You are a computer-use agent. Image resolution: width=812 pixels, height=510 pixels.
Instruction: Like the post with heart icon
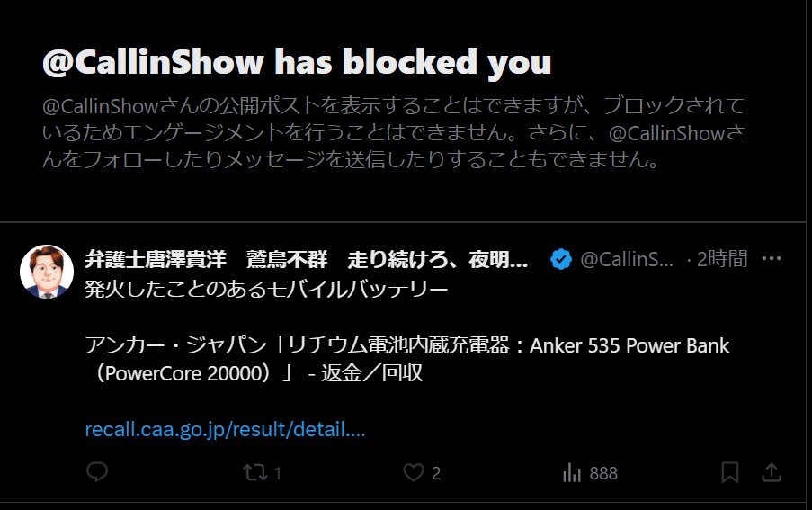pos(414,472)
